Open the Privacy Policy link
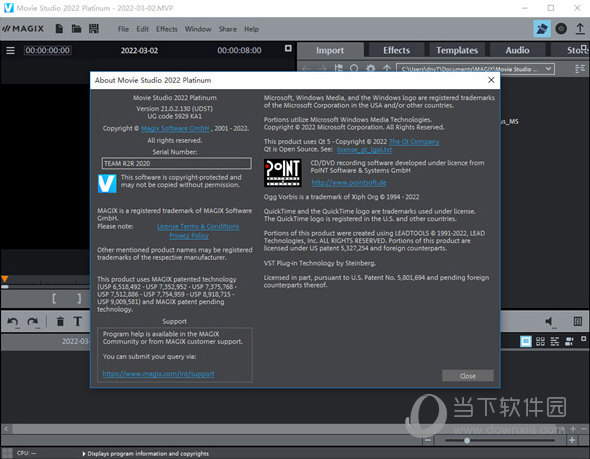590x459 pixels. coord(189,236)
